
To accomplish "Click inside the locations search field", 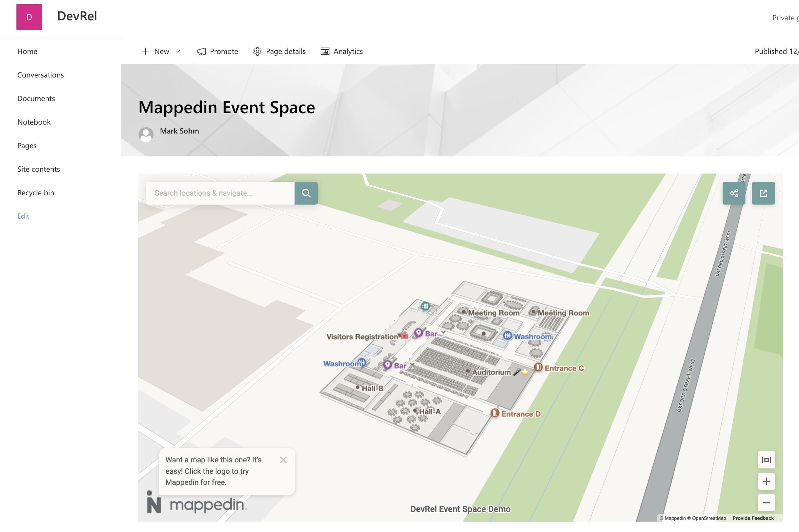I will (x=220, y=193).
